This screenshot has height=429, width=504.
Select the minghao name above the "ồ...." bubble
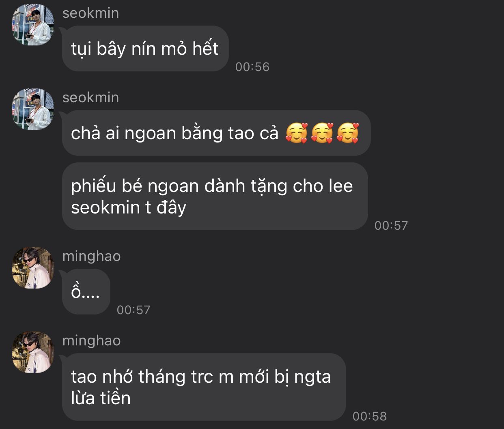tap(92, 256)
